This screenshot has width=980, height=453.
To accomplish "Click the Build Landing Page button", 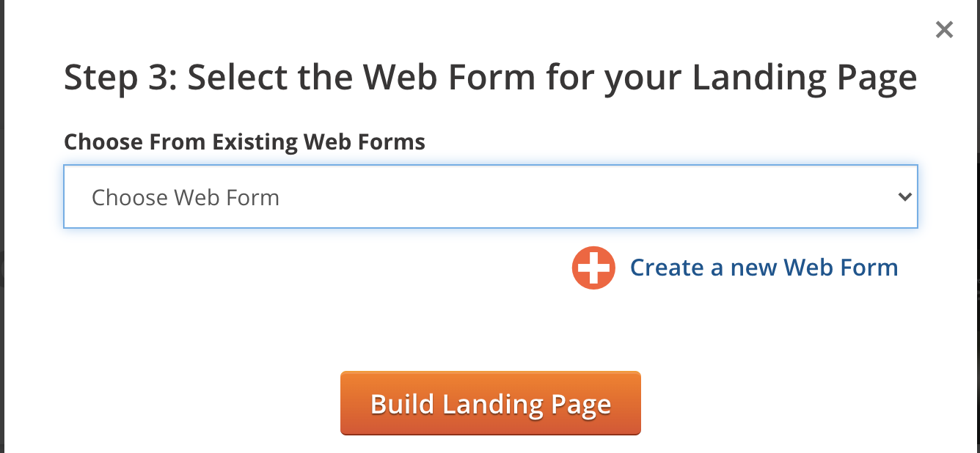I will 491,403.
